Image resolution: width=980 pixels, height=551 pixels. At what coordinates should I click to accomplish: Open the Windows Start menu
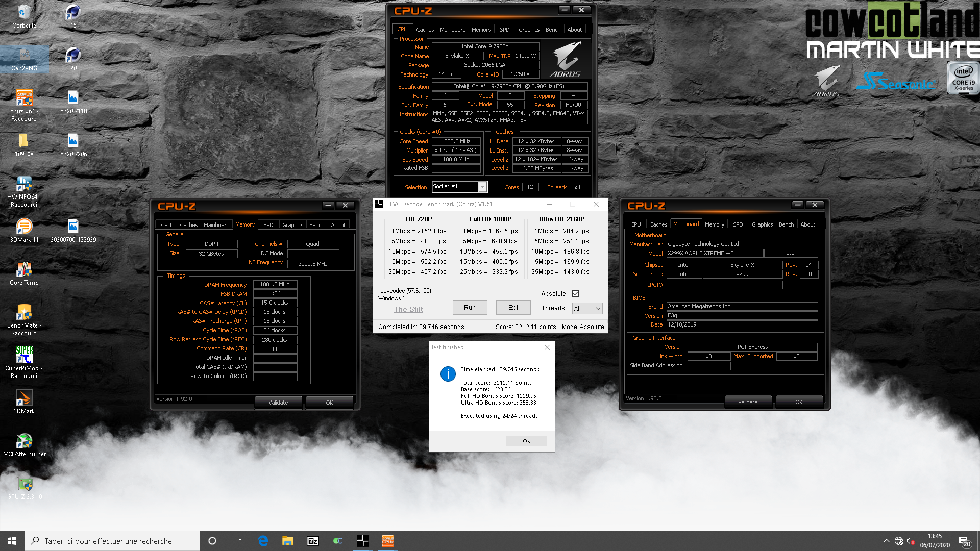12,541
